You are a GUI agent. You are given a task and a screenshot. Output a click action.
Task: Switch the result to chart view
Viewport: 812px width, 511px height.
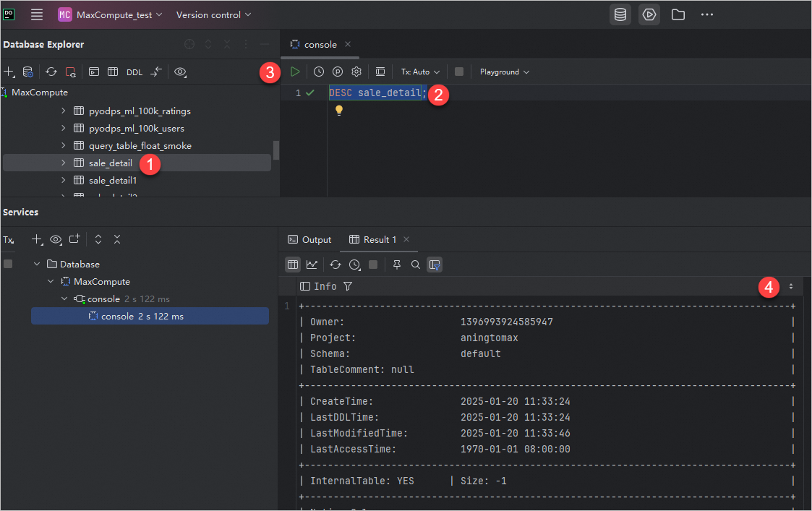[x=312, y=265]
